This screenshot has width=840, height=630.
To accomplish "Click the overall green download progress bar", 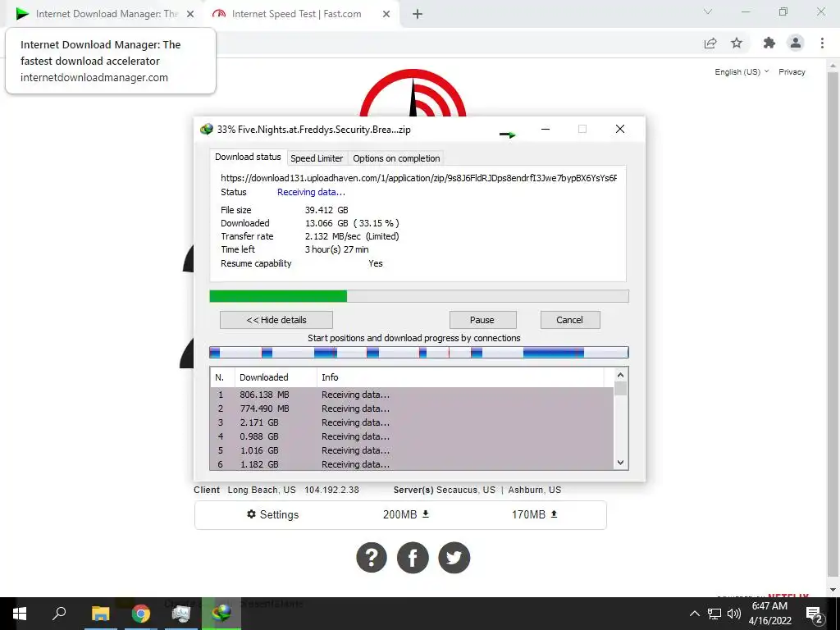I will [419, 295].
